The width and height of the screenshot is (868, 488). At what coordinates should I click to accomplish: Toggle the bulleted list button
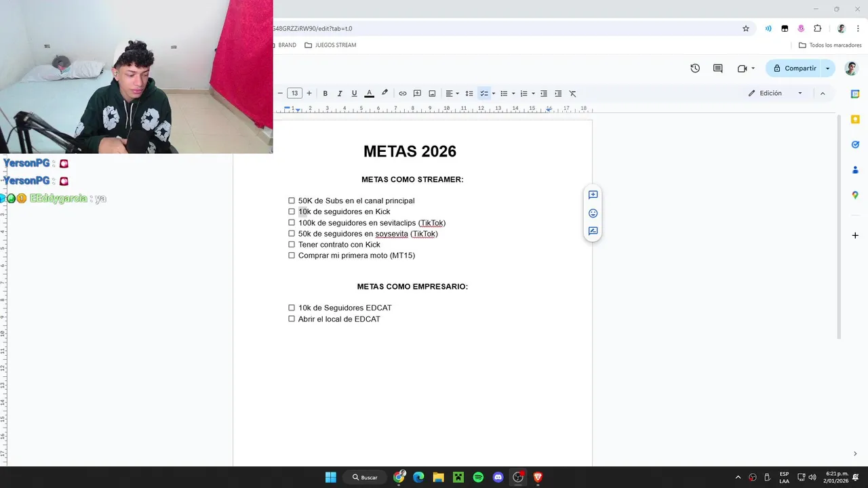504,94
